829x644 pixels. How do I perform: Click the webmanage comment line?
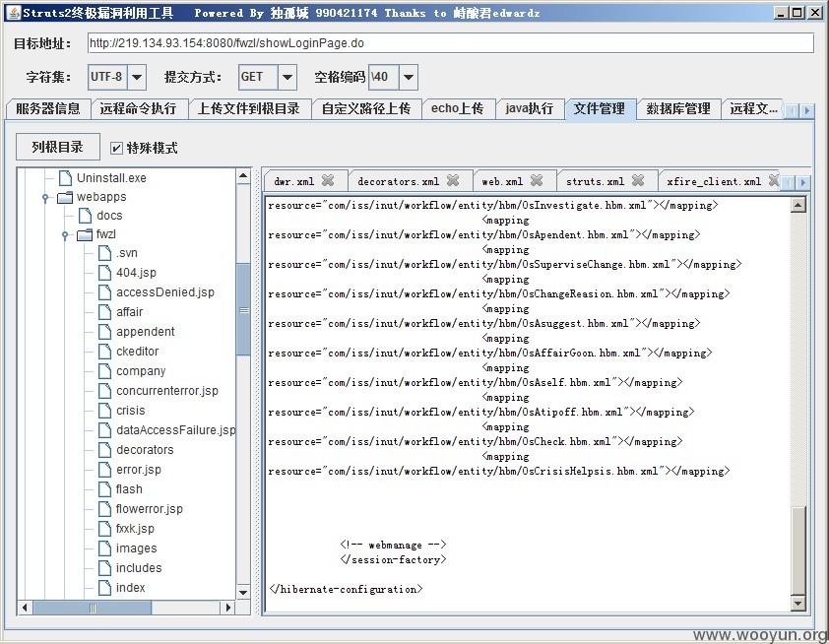394,545
